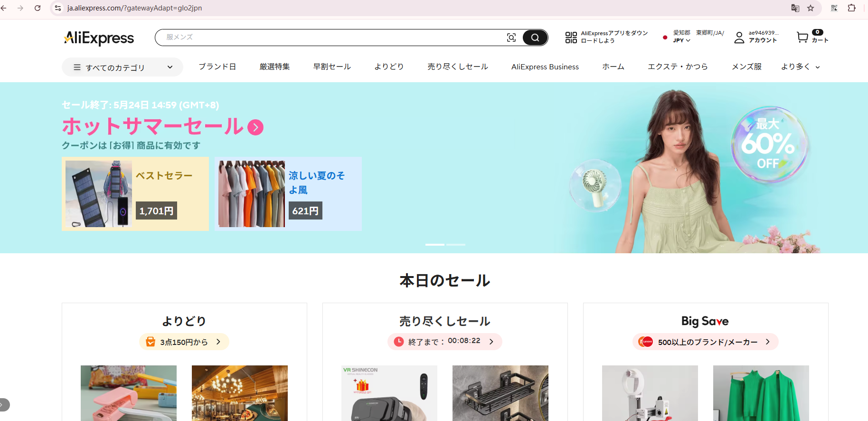Open the ベストセラー solar panel thumbnail
868x421 pixels.
[x=99, y=194]
